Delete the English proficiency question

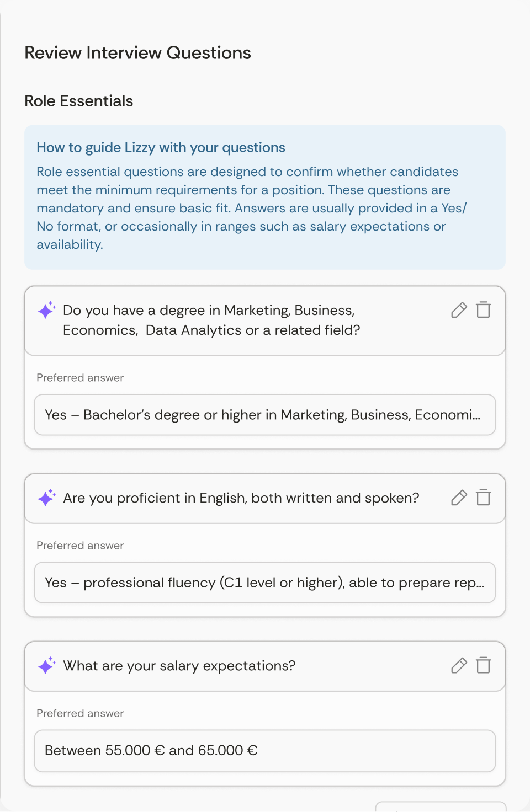tap(484, 498)
